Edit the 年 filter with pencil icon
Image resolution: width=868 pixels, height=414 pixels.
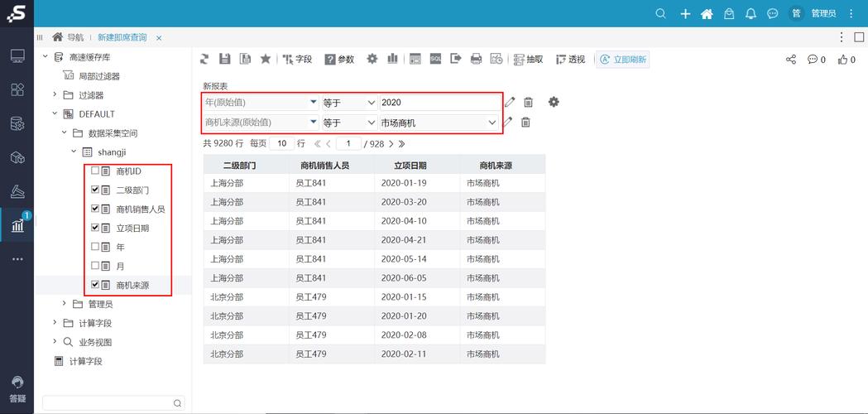(x=509, y=102)
